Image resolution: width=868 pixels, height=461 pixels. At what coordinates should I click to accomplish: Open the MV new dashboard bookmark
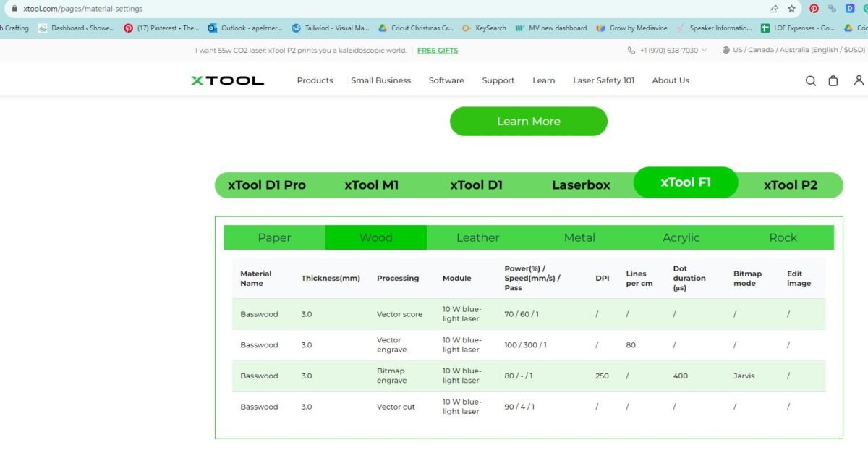[551, 28]
